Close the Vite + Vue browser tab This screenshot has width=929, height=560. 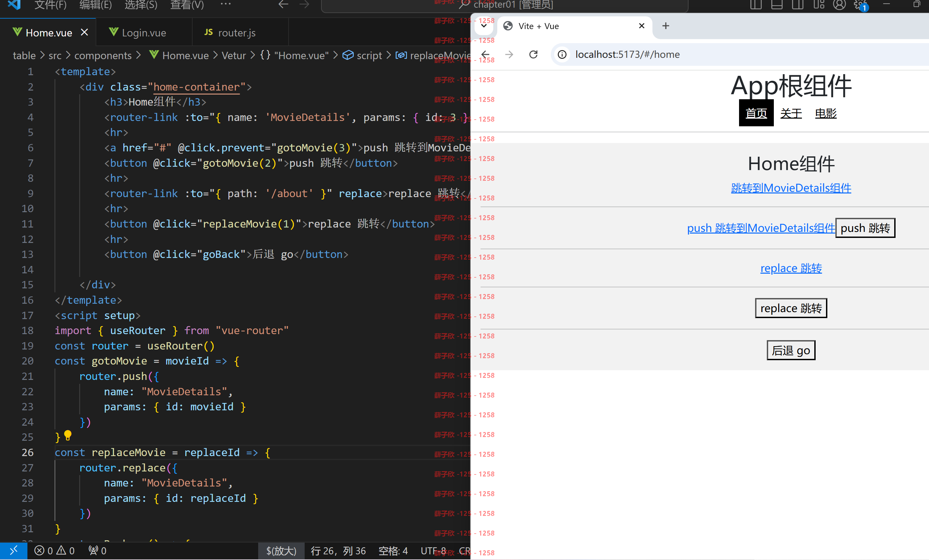[x=642, y=26]
